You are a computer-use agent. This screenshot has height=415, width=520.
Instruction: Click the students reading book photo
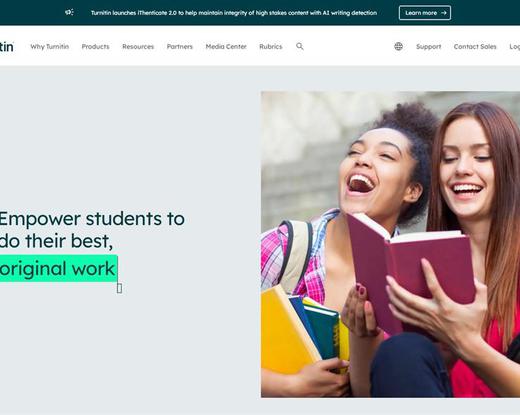tap(390, 244)
